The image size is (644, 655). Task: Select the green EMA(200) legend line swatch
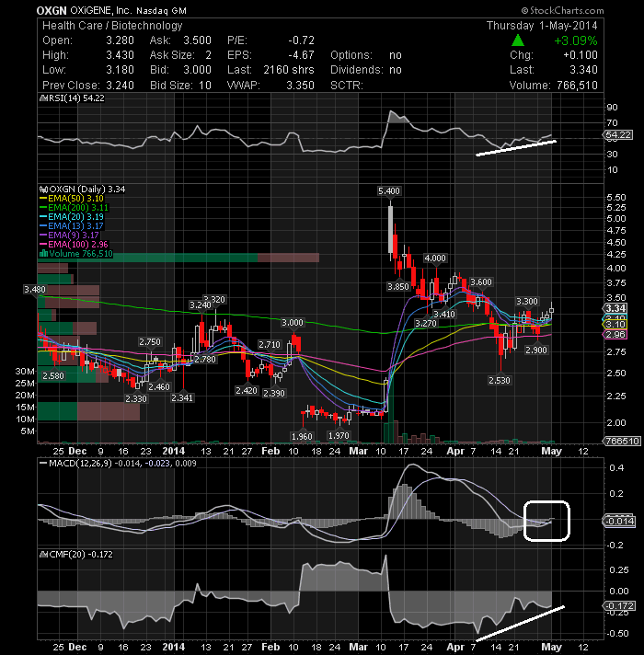(43, 208)
